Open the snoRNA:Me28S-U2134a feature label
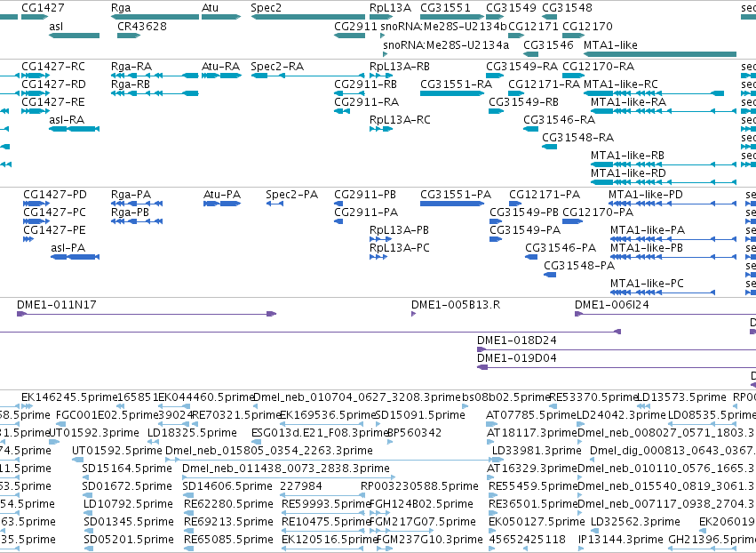The image size is (756, 553). (x=446, y=44)
